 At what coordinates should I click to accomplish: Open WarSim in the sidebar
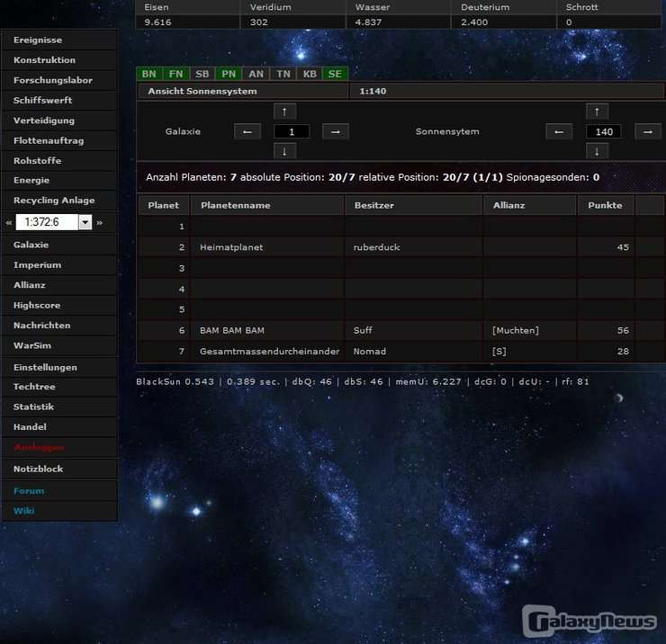click(x=59, y=345)
